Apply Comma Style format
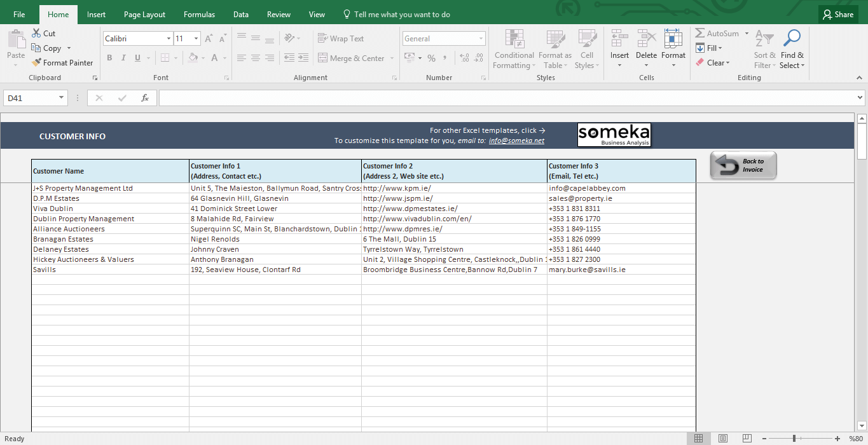Screen dimensions: 868x445 click(x=445, y=58)
